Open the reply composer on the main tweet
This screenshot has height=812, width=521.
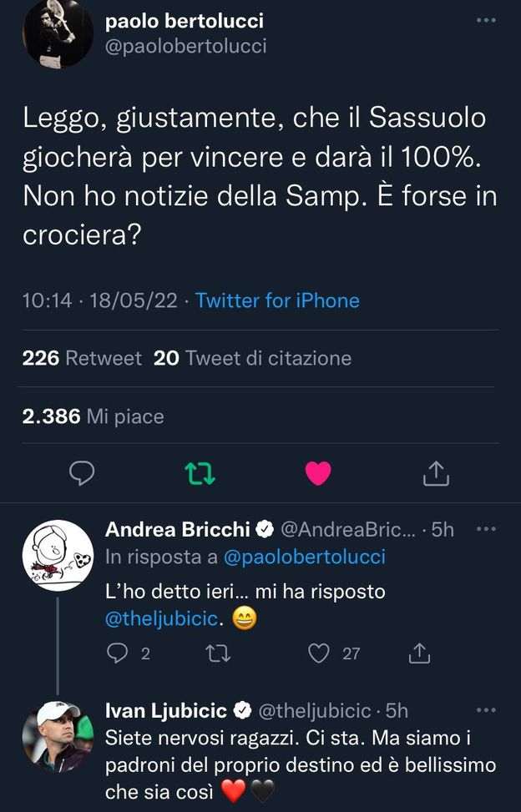pyautogui.click(x=81, y=473)
